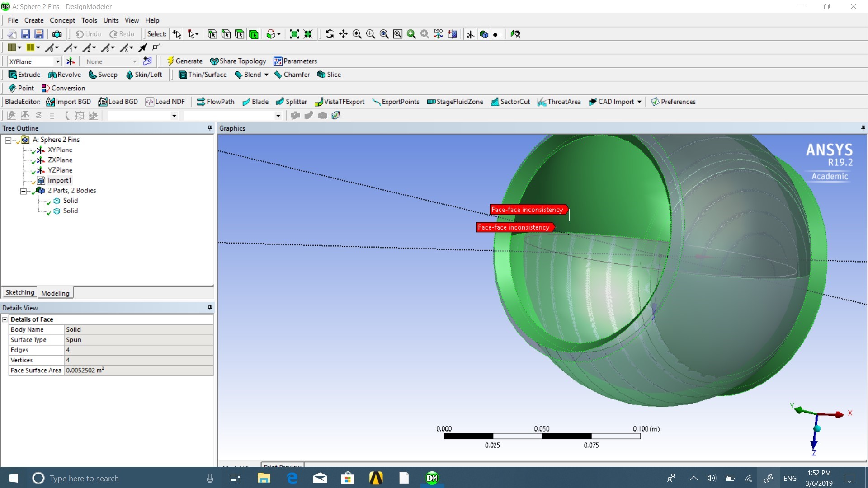Click the Rotate view icon

330,34
